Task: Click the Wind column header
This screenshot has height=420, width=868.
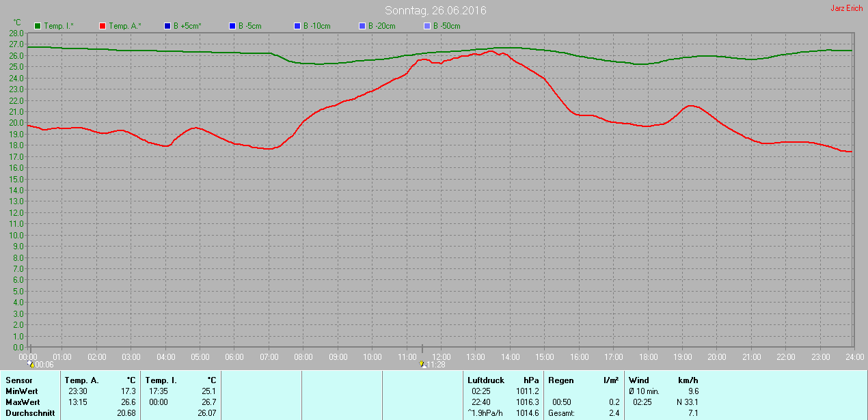Action: pos(639,380)
